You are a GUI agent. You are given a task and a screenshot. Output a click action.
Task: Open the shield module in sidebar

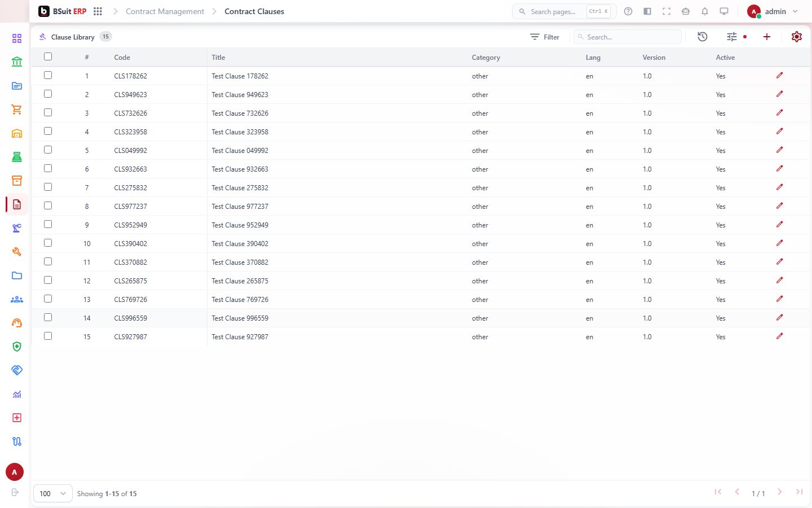pyautogui.click(x=17, y=347)
